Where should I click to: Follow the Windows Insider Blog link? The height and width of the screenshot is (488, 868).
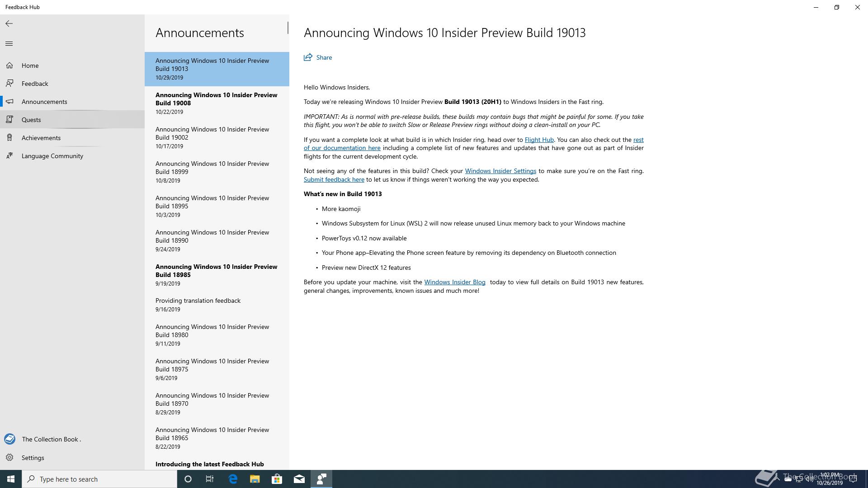(454, 282)
